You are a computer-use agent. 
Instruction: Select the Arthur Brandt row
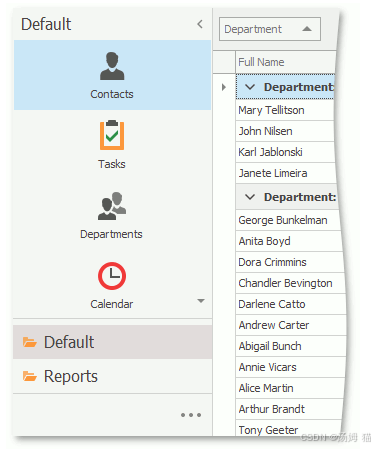click(x=289, y=409)
